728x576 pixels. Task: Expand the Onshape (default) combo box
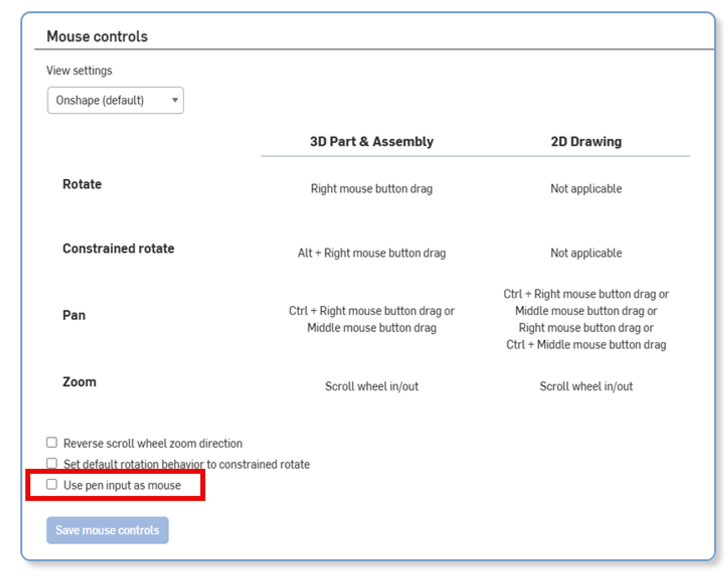click(x=115, y=100)
